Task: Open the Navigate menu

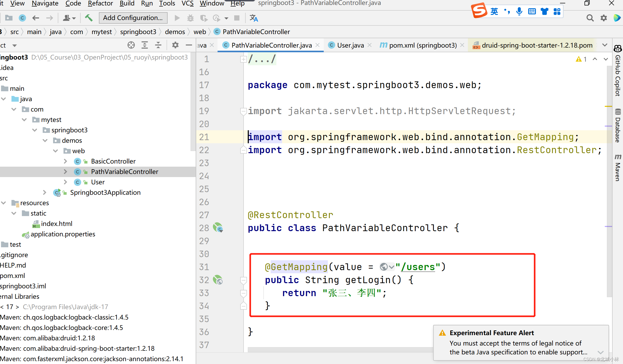Action: 45,3
